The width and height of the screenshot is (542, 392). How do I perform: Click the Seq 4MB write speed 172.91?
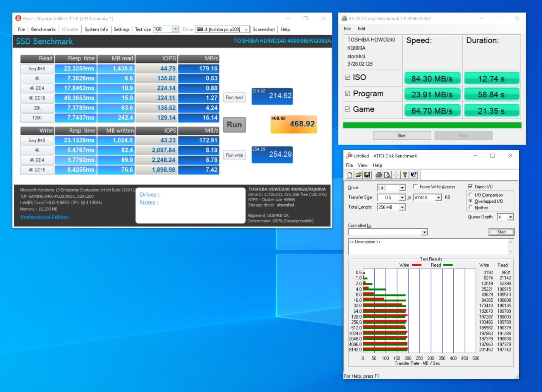(199, 140)
